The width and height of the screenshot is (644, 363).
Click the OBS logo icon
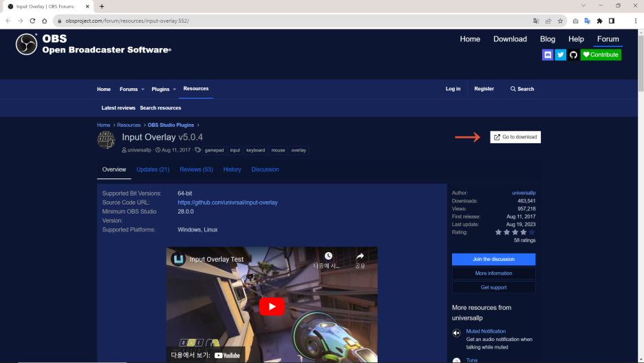(26, 44)
